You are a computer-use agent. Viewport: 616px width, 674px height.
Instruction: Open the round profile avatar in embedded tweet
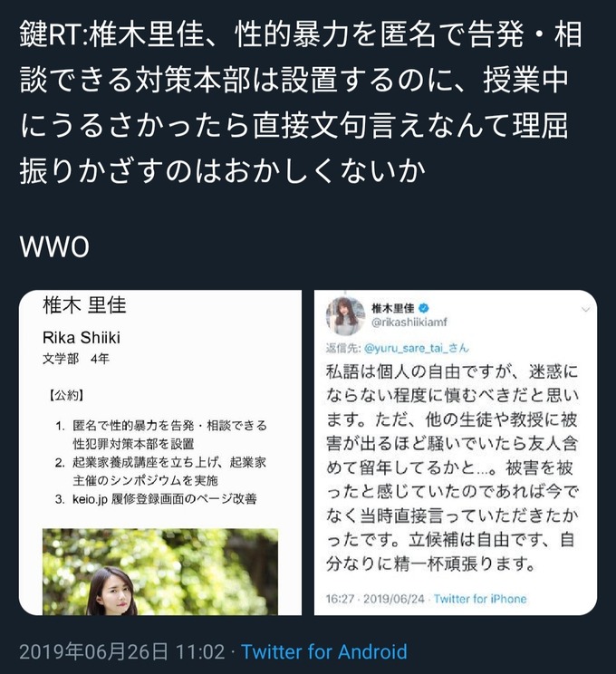click(346, 315)
